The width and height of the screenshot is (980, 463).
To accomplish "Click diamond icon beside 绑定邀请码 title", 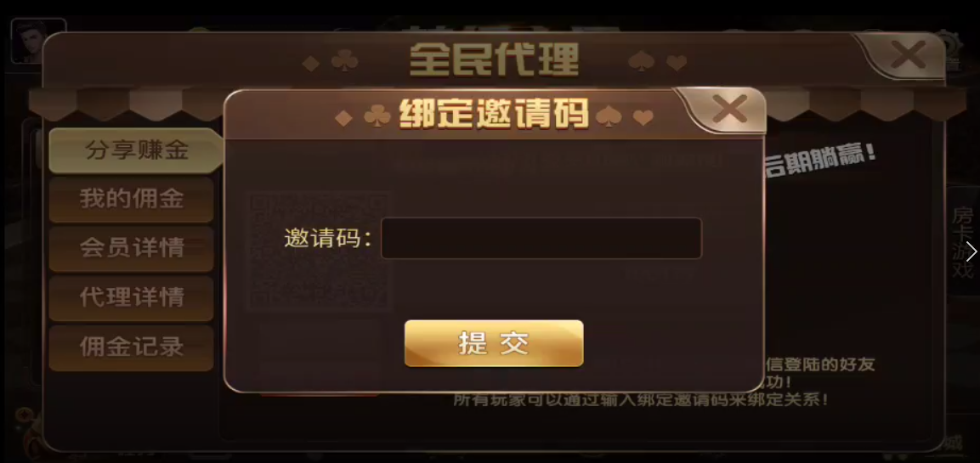I will point(343,118).
